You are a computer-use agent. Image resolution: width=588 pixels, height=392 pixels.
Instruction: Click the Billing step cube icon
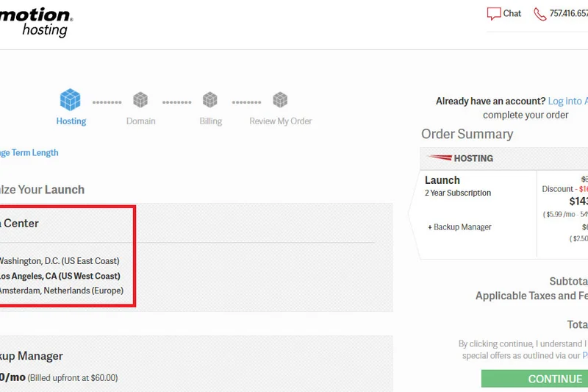tap(210, 100)
